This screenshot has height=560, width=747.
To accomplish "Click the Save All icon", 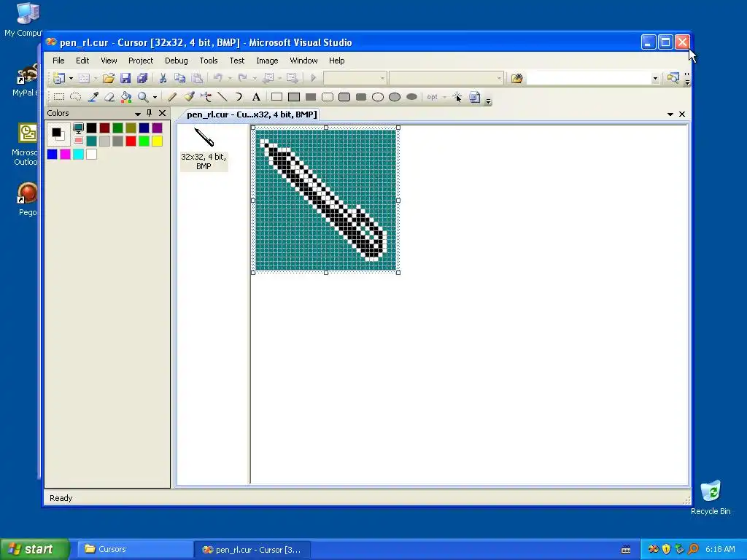I will 142,78.
